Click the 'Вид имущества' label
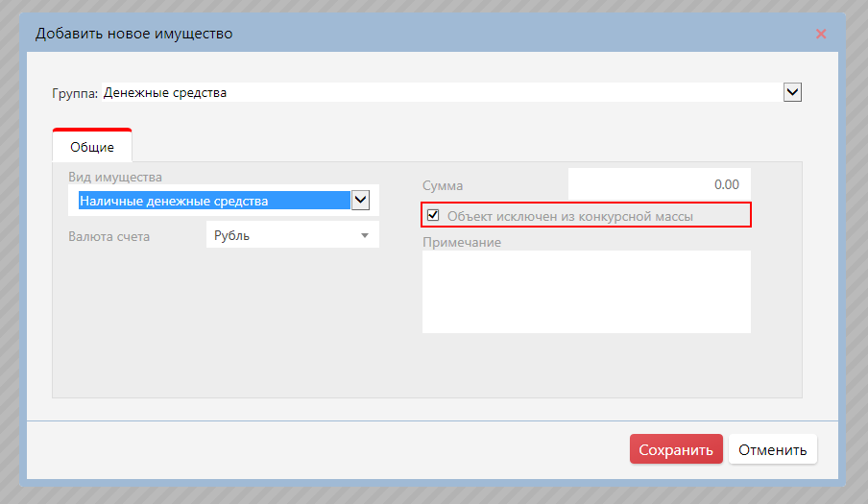The width and height of the screenshot is (868, 504). (115, 177)
